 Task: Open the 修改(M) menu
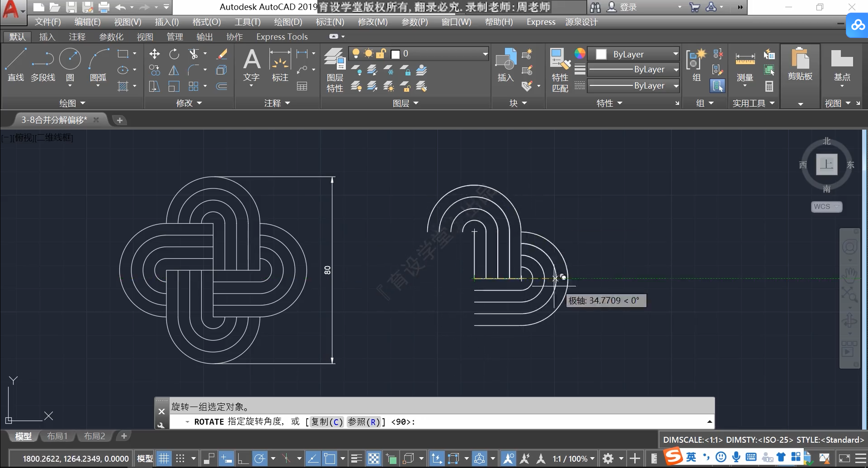coord(373,22)
